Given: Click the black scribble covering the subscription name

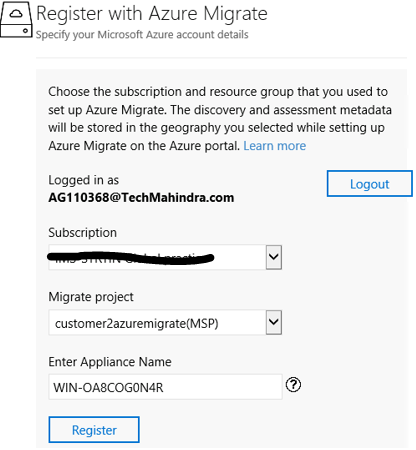Looking at the screenshot, I should (131, 258).
